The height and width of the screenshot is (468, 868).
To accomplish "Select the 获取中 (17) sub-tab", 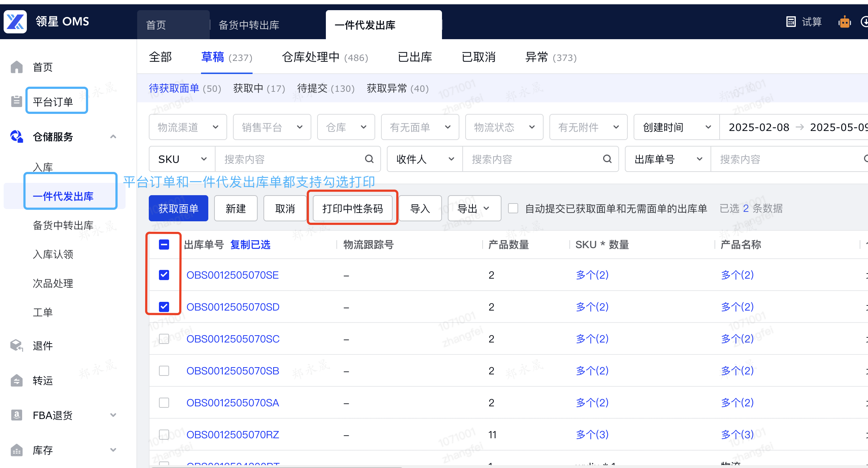I will pyautogui.click(x=259, y=88).
